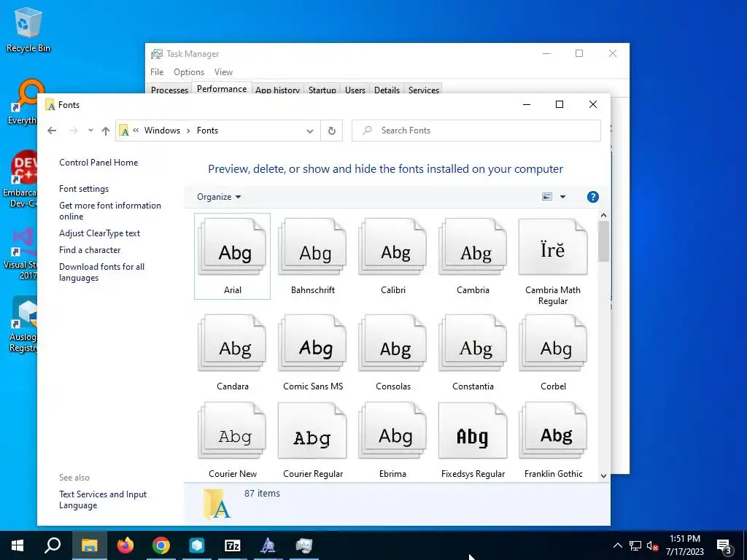This screenshot has width=747, height=560.
Task: Expand the breadcrumb chevron before Windows
Action: coord(136,130)
